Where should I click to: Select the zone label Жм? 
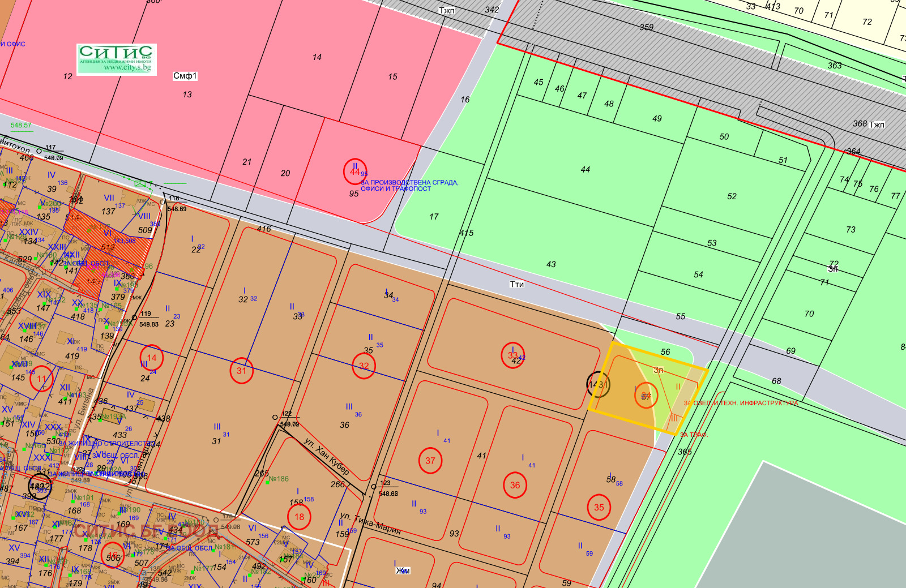[x=403, y=570]
